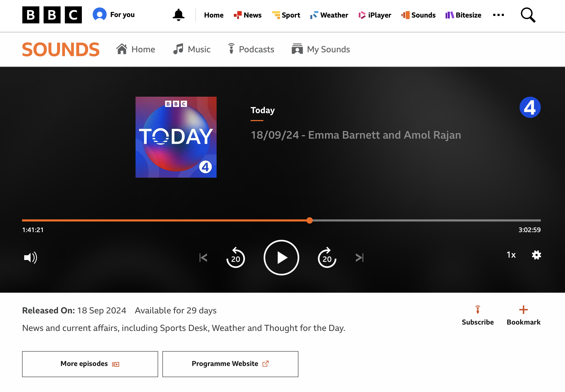Click the episode title 18/09/24 - Emma Barnett
The width and height of the screenshot is (565, 392).
[356, 135]
